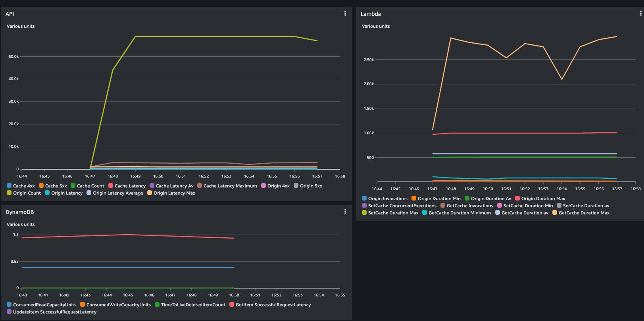Screen dimensions: 644x321
Task: Click the Origin Latency Max legend entry
Action: 171,193
